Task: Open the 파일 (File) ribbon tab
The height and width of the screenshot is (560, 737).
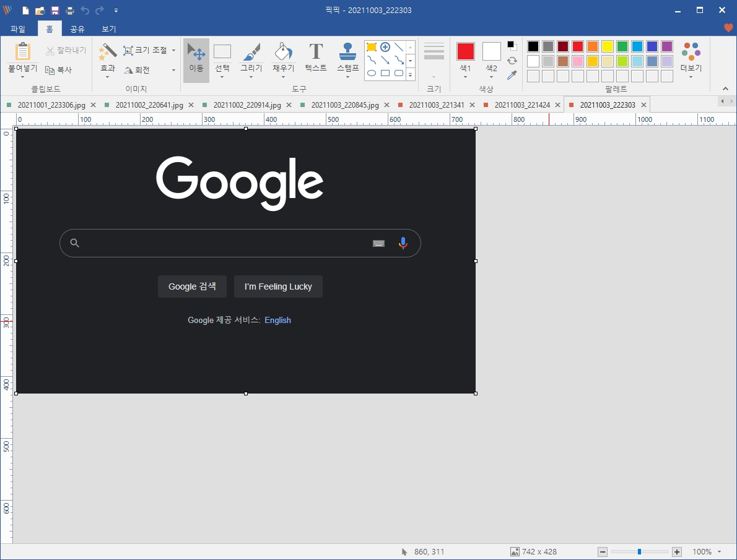Action: tap(18, 29)
